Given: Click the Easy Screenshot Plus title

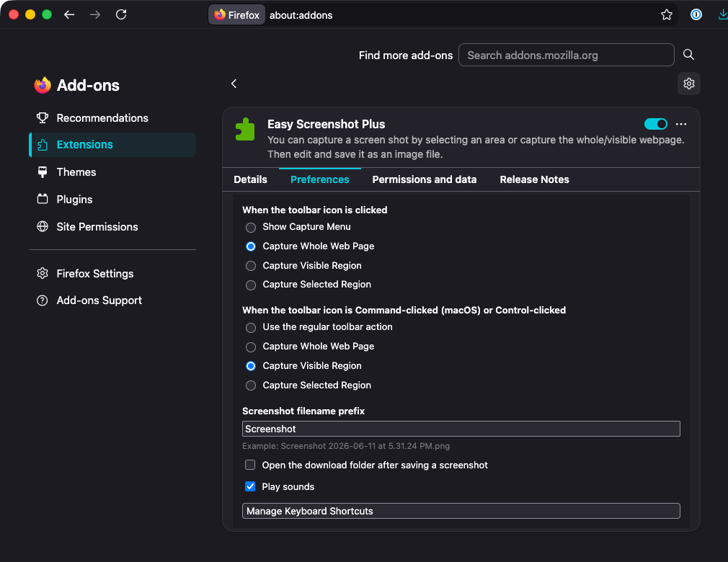Looking at the screenshot, I should tap(327, 124).
